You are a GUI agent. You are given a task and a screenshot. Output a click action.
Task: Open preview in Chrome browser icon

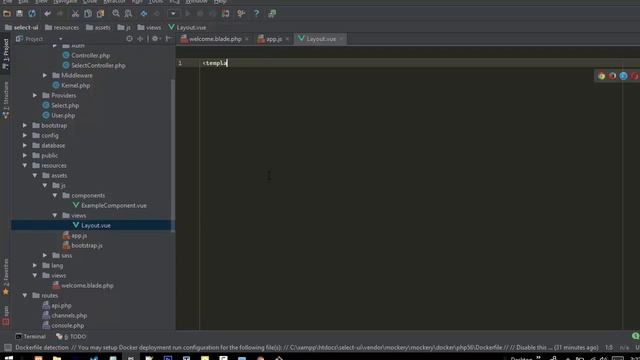pyautogui.click(x=602, y=76)
